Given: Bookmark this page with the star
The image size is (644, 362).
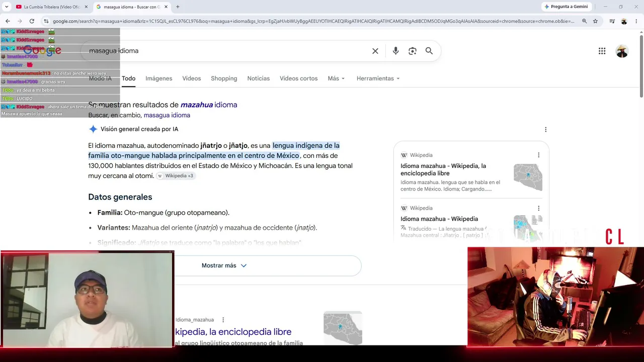Looking at the screenshot, I should coord(595,21).
